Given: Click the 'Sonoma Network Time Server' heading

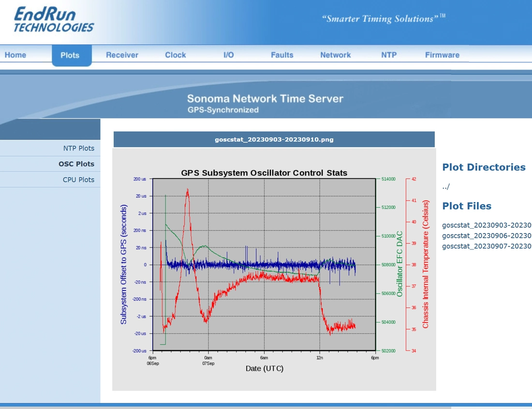Looking at the screenshot, I should click(266, 99).
